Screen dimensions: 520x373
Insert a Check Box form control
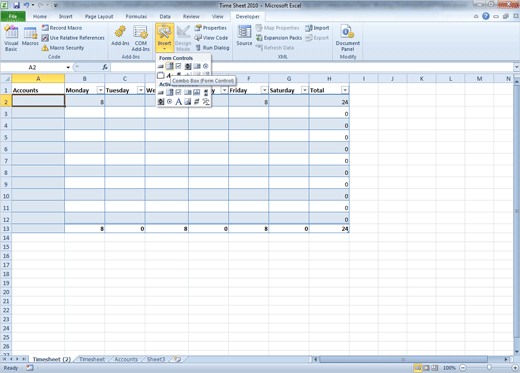pos(179,66)
